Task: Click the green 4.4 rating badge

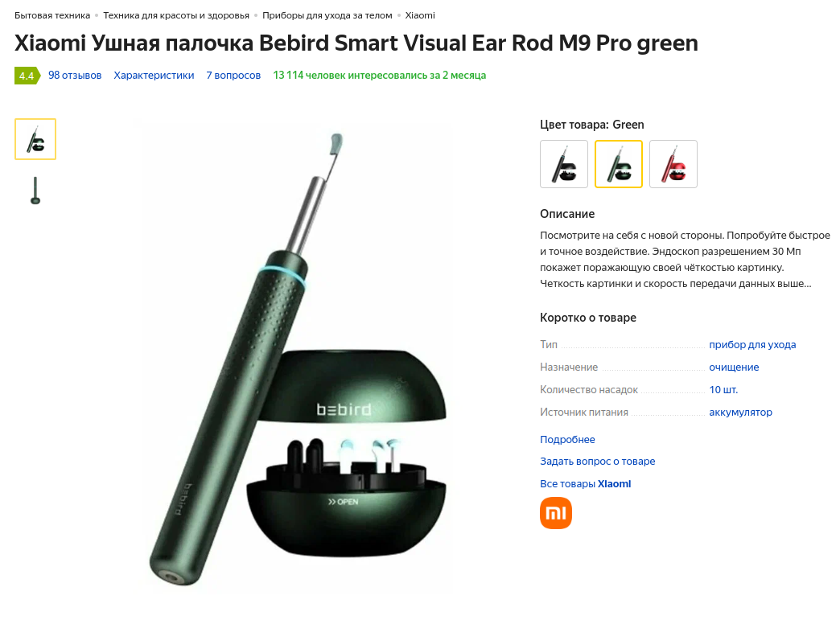Action: 27,76
